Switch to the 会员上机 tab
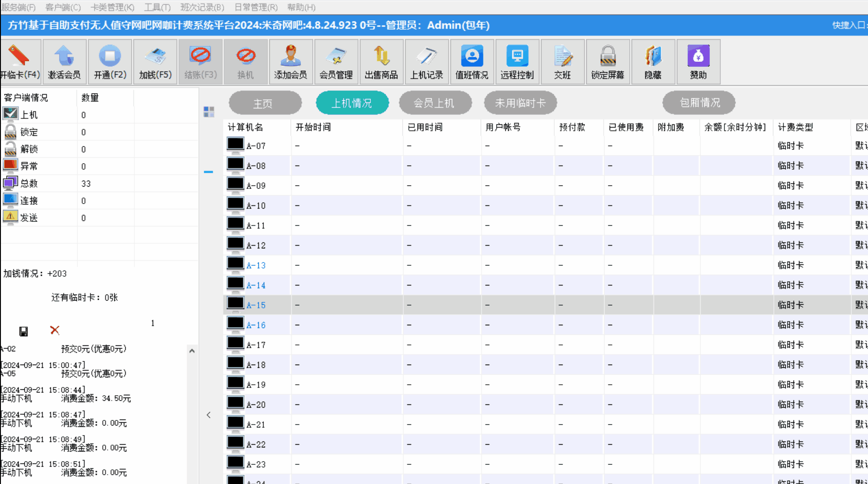The image size is (868, 484). [x=435, y=103]
